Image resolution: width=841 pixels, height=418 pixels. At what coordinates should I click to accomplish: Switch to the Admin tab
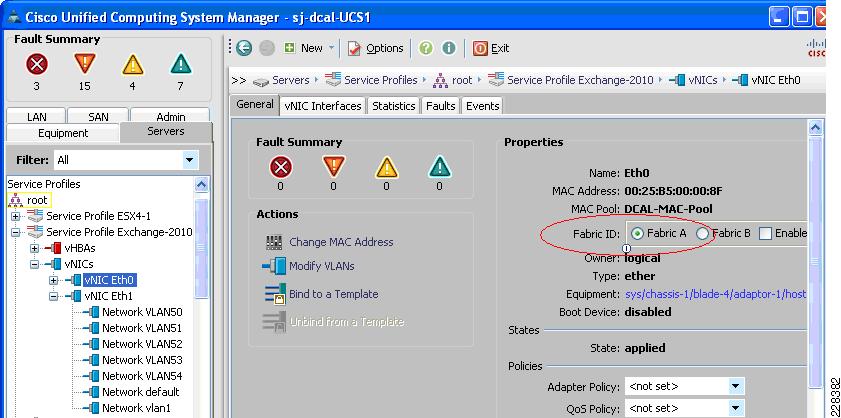(x=170, y=116)
